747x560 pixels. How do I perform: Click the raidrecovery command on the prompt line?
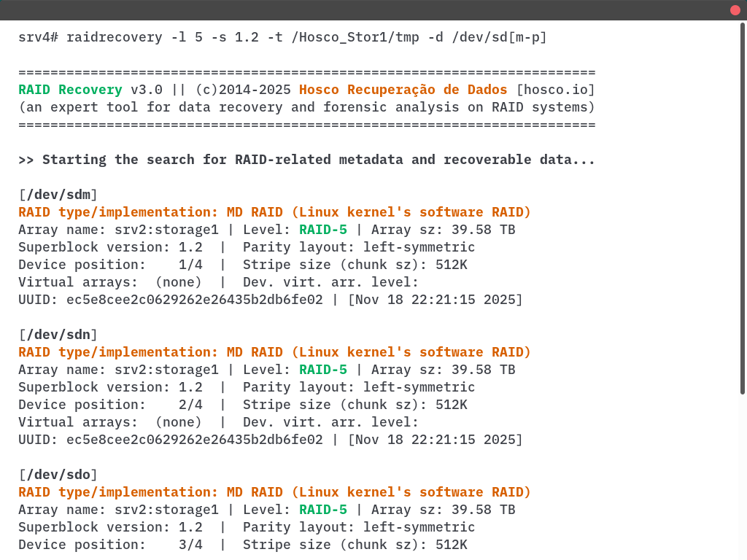[114, 37]
